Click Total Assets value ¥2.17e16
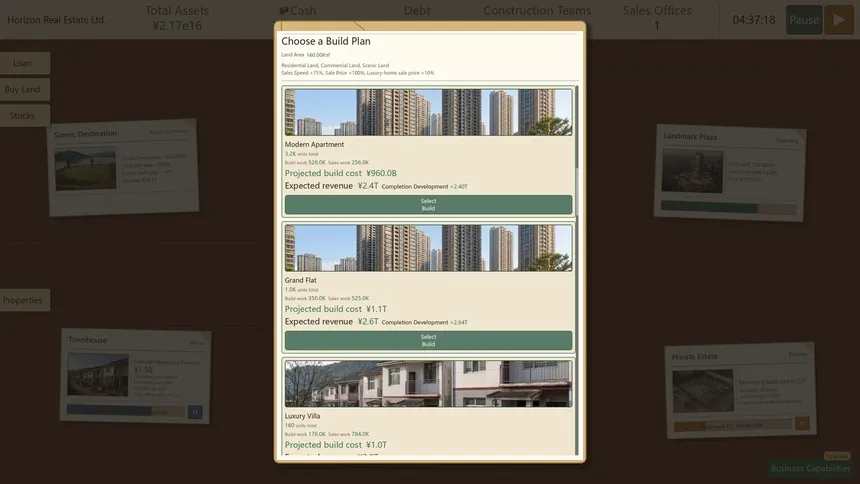Image resolution: width=860 pixels, height=484 pixels. 177,26
